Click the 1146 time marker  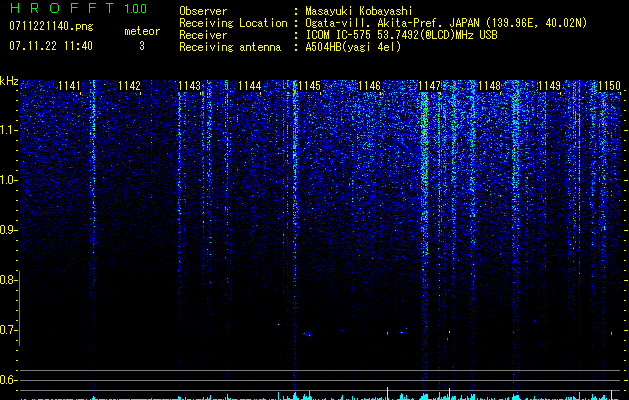tap(369, 86)
